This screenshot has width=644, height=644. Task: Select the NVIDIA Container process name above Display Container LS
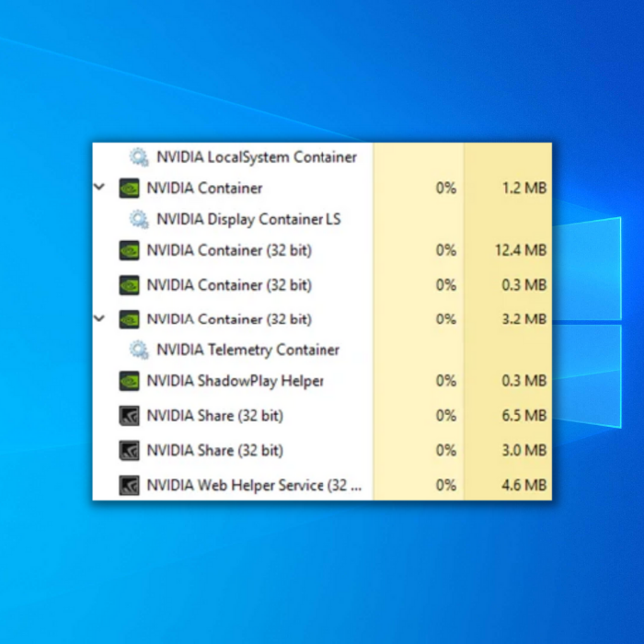click(204, 188)
